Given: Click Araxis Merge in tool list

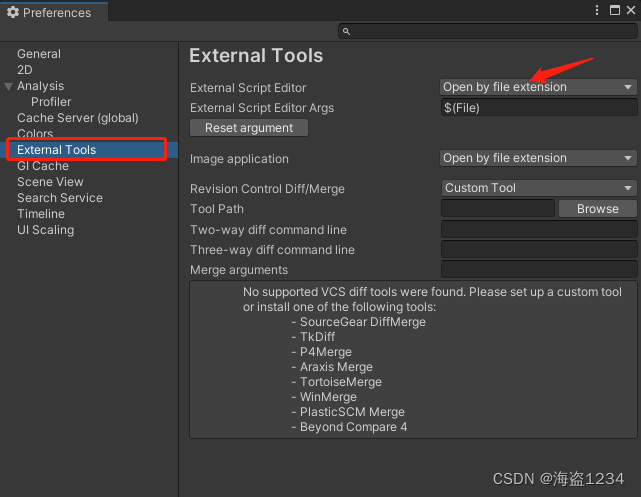Looking at the screenshot, I should click(x=336, y=367).
